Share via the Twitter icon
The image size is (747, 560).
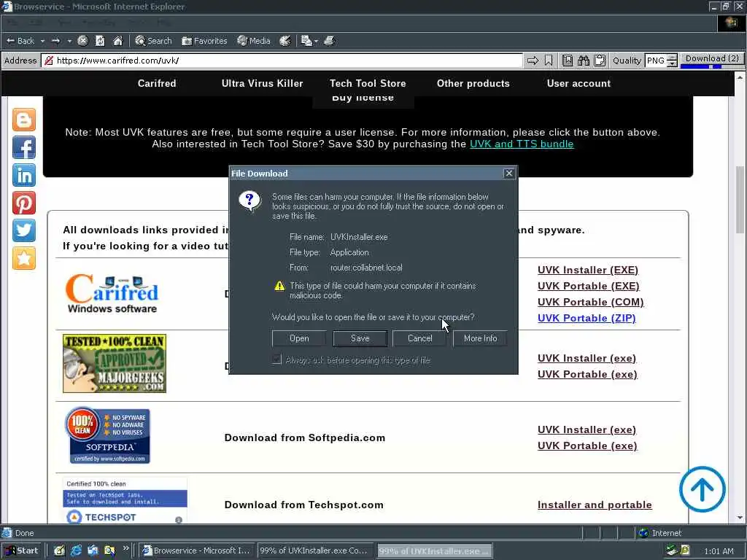tap(24, 230)
